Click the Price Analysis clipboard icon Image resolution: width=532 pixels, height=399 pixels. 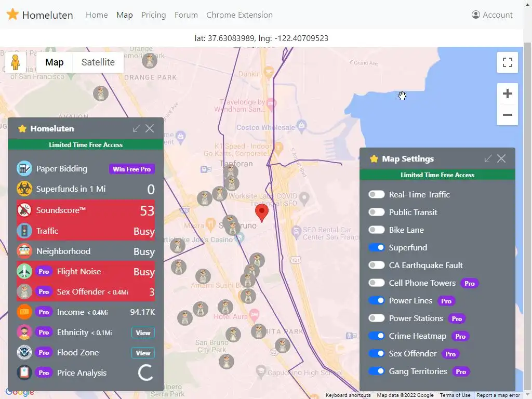(24, 373)
